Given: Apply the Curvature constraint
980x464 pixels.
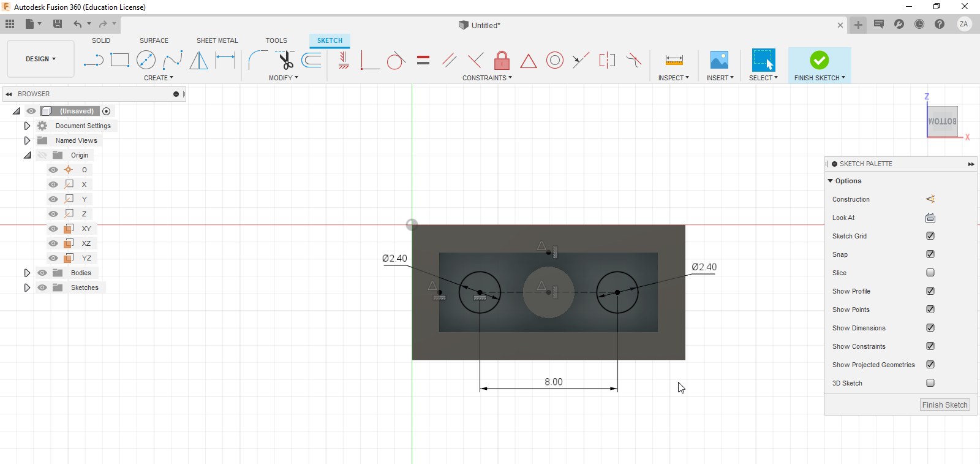Looking at the screenshot, I should point(634,60).
